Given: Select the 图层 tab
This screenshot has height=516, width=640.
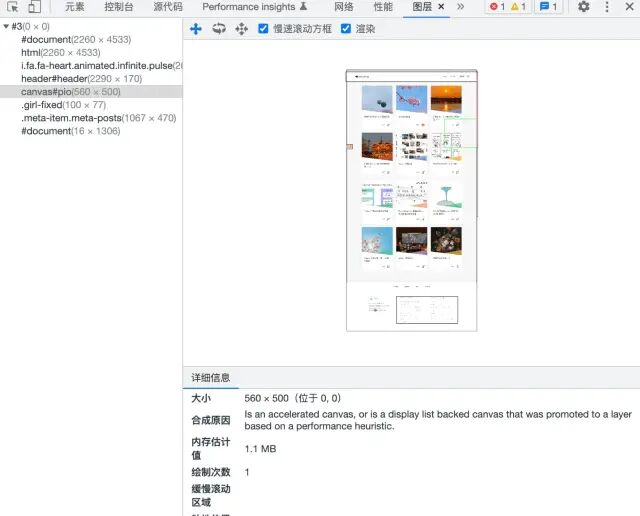Looking at the screenshot, I should 422,7.
